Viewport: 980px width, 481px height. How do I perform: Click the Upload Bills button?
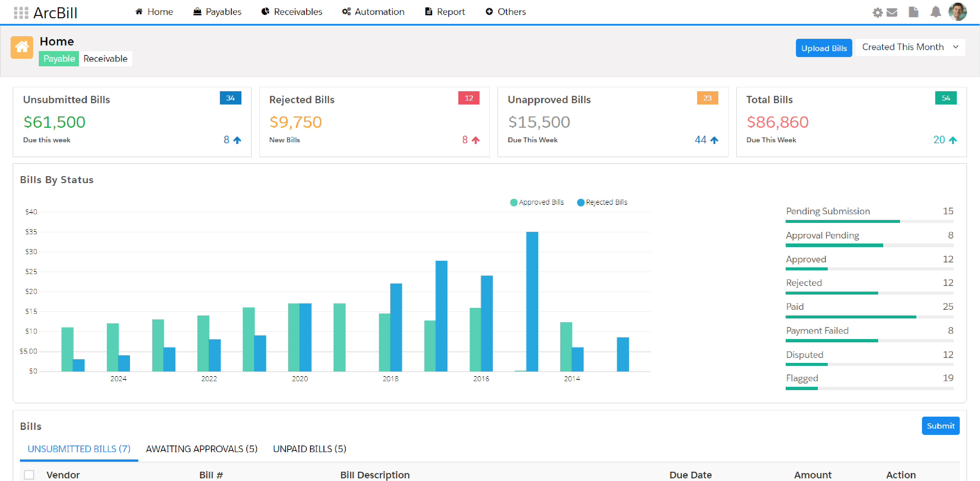(824, 48)
